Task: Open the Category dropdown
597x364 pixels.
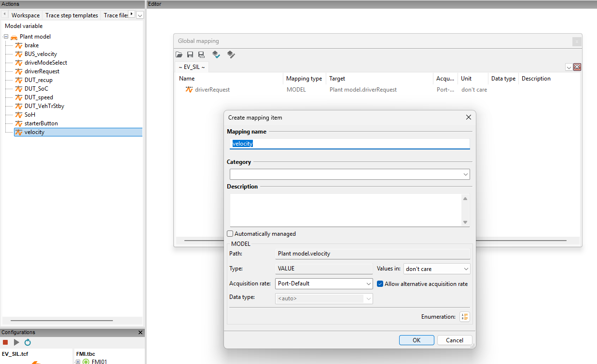Action: tap(465, 174)
